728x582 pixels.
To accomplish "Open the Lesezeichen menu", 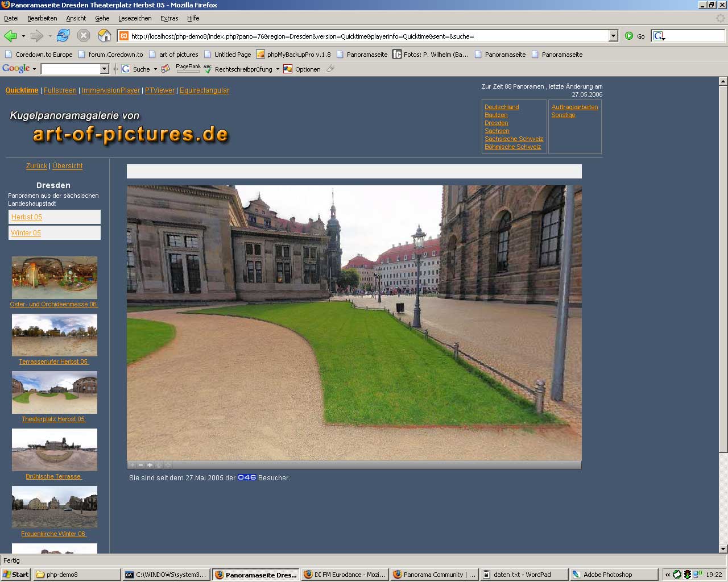I will tap(135, 18).
